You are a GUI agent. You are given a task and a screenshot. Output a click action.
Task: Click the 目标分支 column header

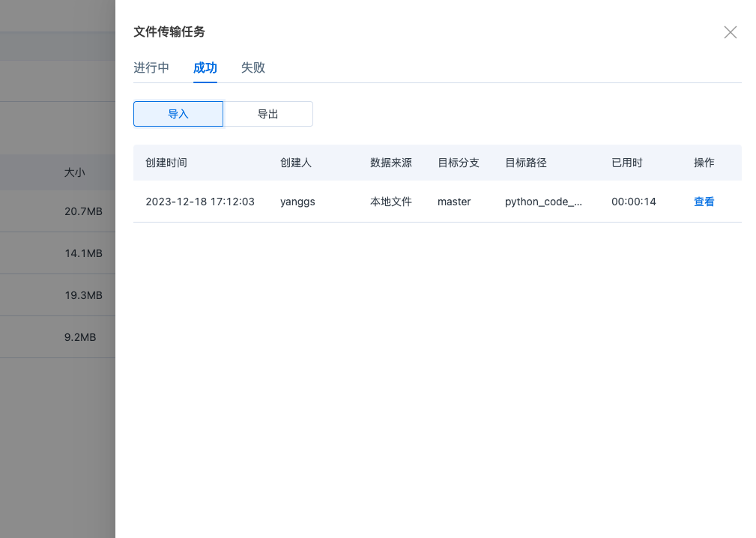coord(459,163)
